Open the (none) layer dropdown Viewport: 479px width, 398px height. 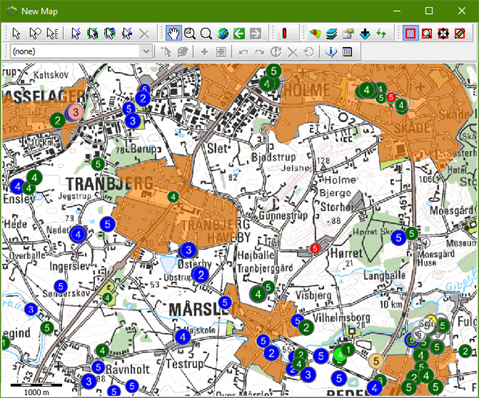[x=81, y=51]
